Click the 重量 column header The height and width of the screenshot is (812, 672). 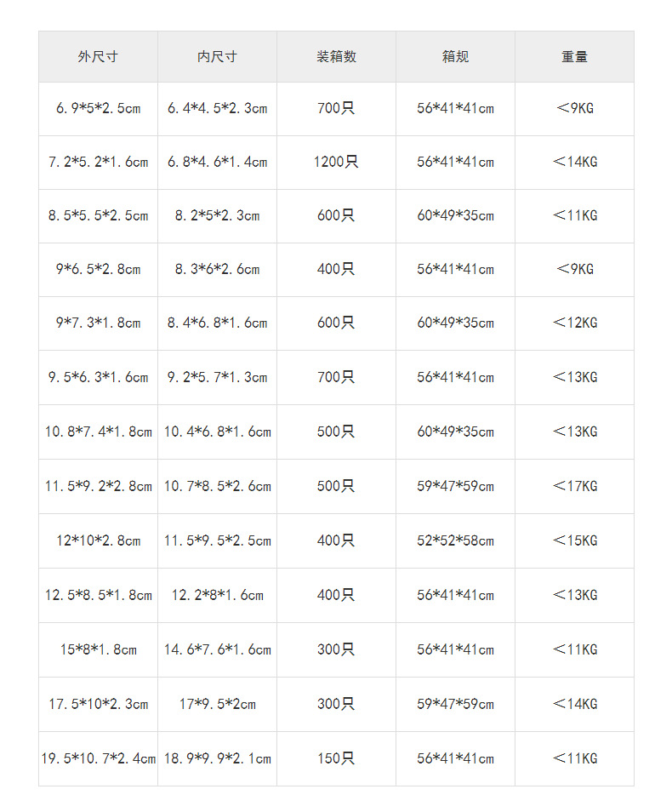[x=574, y=57]
